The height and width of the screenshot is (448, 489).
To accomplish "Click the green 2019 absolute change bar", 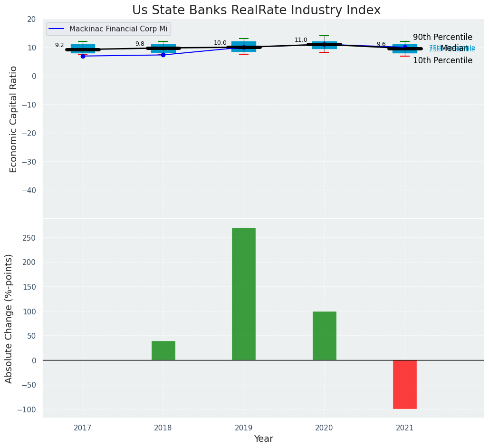I will pyautogui.click(x=243, y=293).
